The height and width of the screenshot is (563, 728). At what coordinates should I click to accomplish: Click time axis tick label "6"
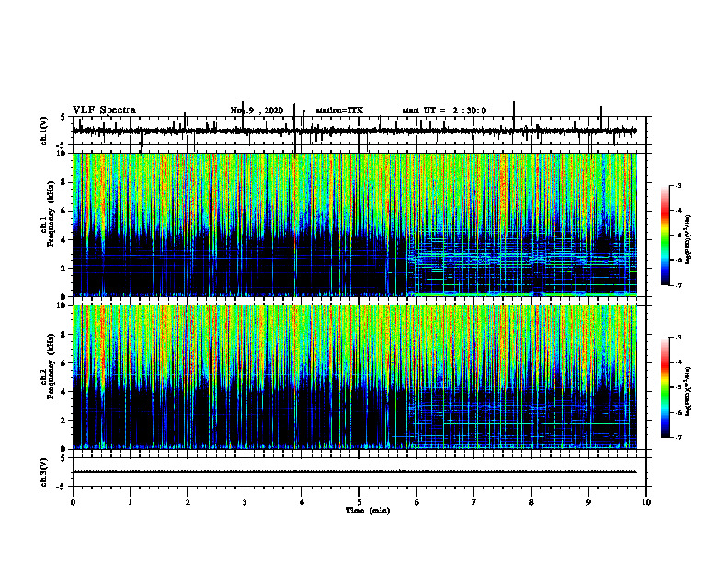coord(417,502)
